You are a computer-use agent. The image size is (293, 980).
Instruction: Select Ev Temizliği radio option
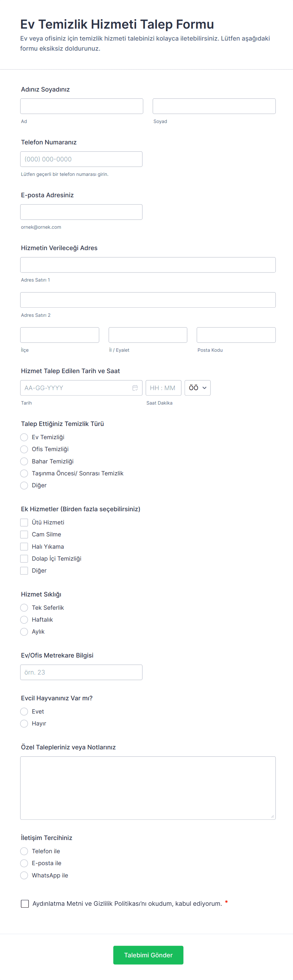point(24,437)
